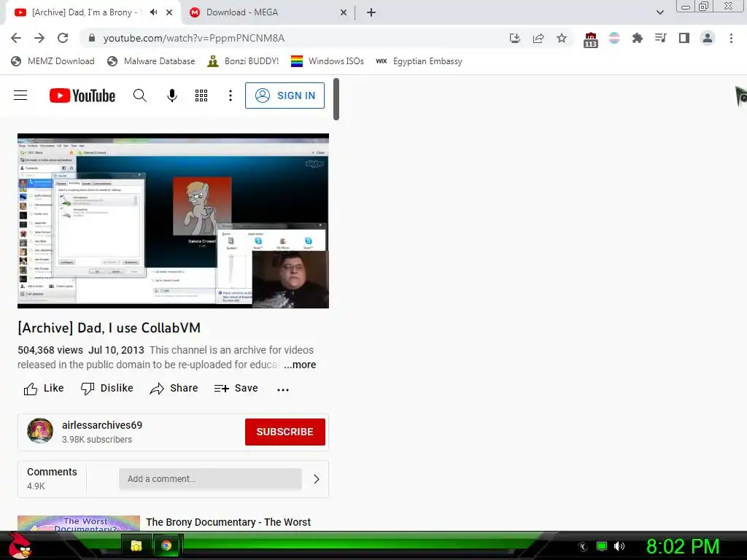Open the red extension with 113 badge
This screenshot has width=747, height=560.
(590, 39)
